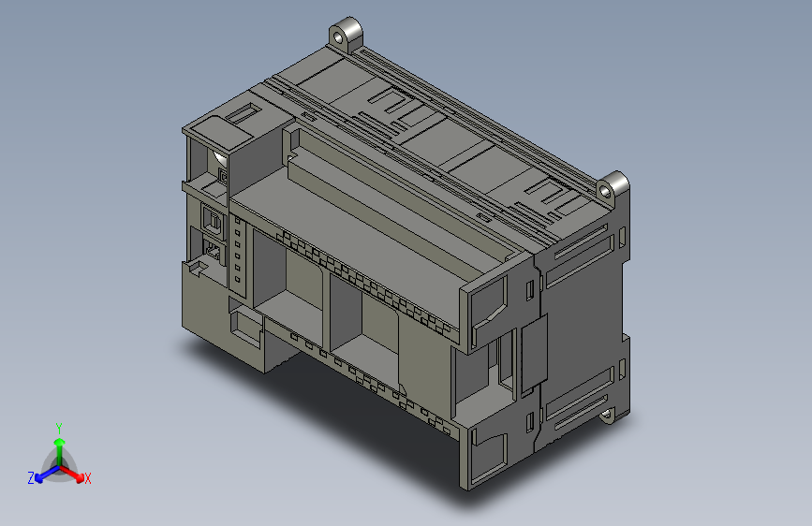Select the mounting lug at the model's top corner

point(346,34)
